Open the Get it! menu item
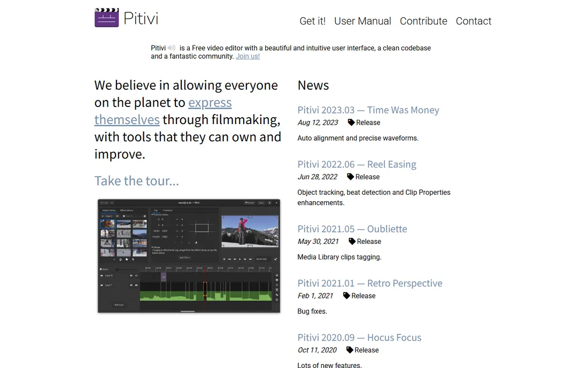The width and height of the screenshot is (588, 368). click(312, 21)
